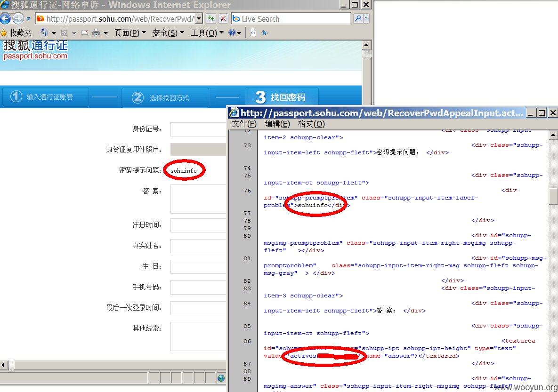This screenshot has width=558, height=392.
Task: Click the IE logo in main title bar
Action: click(x=5, y=5)
